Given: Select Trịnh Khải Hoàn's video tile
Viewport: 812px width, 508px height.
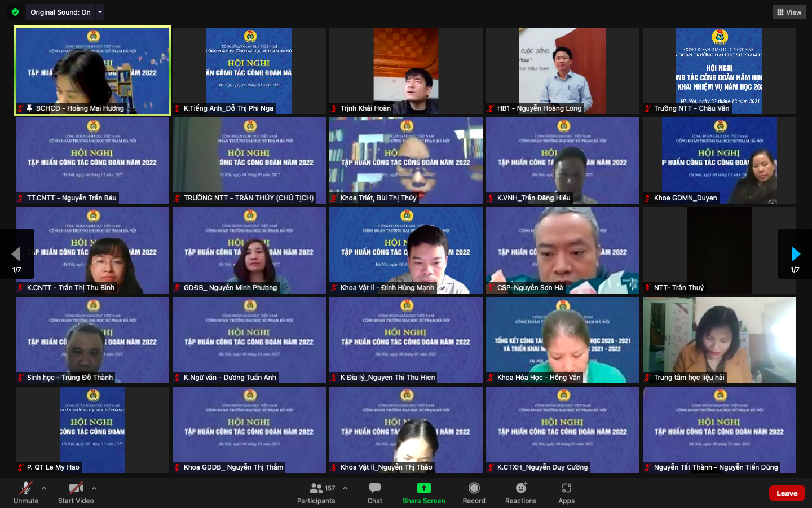Looking at the screenshot, I should [405, 71].
